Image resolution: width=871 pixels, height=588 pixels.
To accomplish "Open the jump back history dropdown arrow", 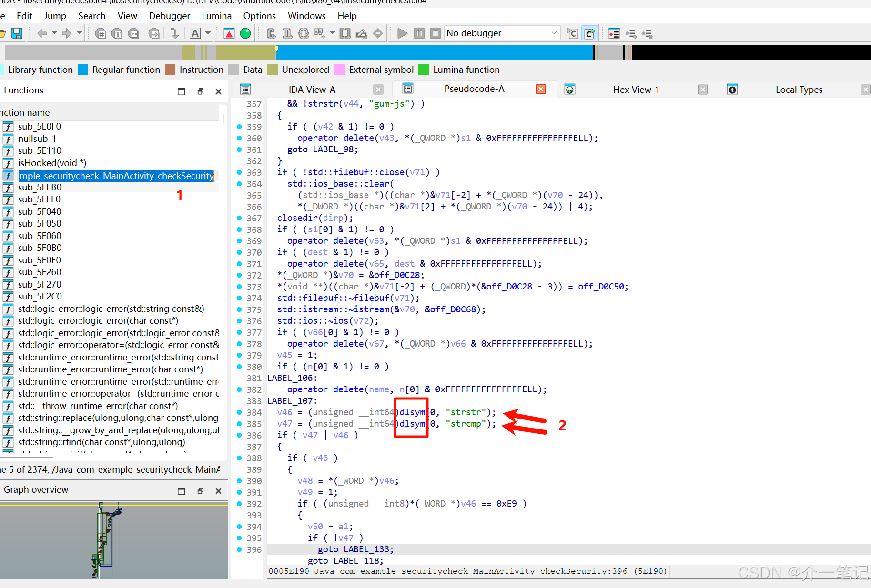I will tap(54, 33).
